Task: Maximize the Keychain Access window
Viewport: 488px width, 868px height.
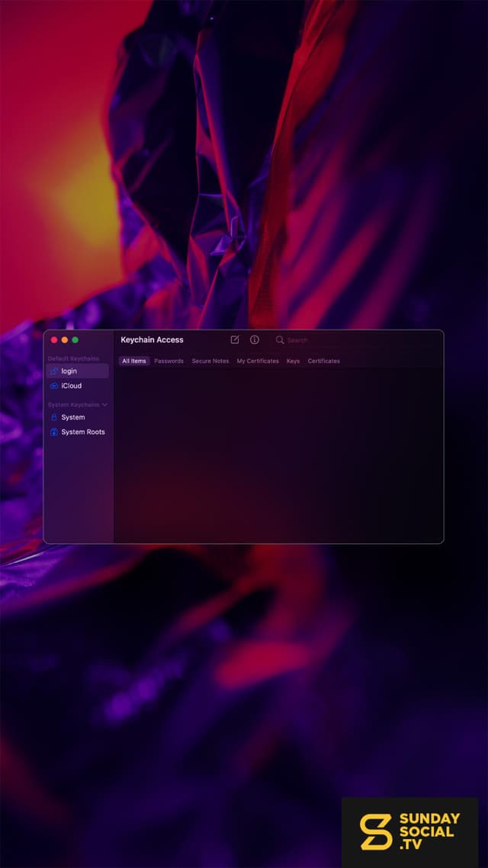Action: (x=75, y=340)
